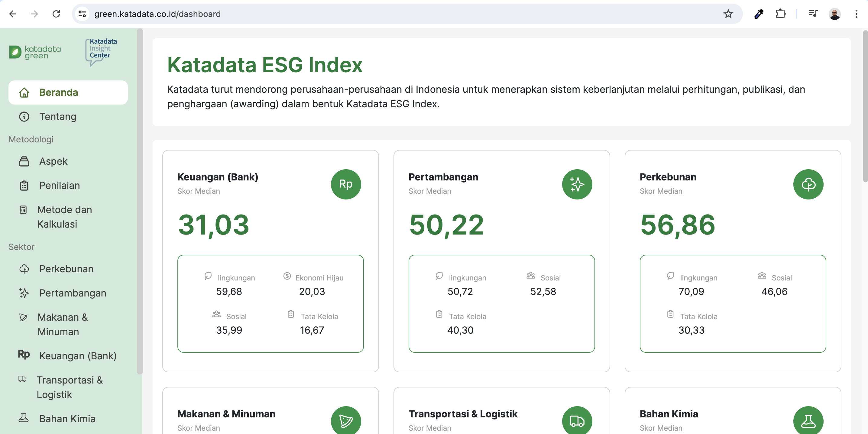Click the flask icon on Bahan Kimia card

click(808, 420)
